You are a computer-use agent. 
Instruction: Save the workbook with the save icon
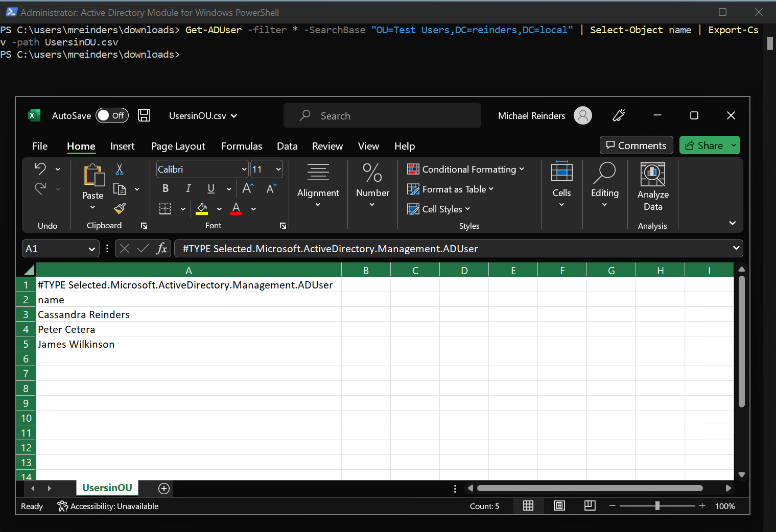[144, 115]
